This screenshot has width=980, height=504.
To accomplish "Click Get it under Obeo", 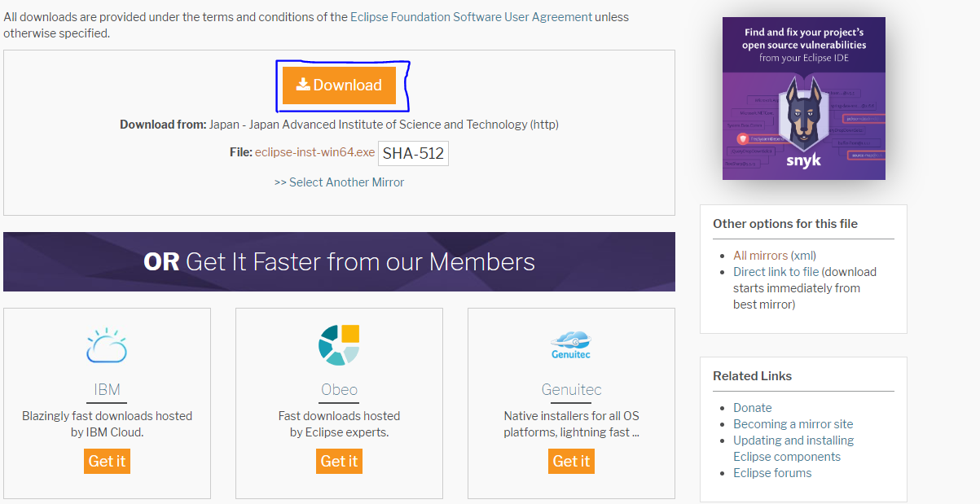I will tap(339, 461).
